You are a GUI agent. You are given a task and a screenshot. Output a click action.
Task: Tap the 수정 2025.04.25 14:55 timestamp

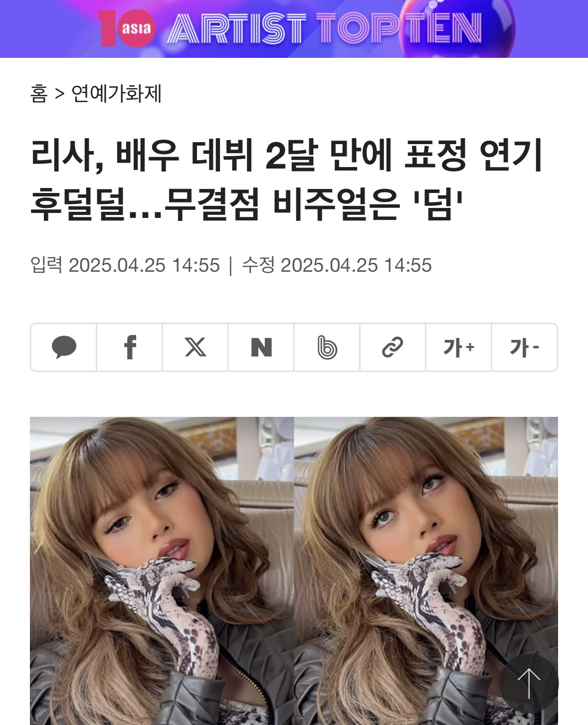337,265
